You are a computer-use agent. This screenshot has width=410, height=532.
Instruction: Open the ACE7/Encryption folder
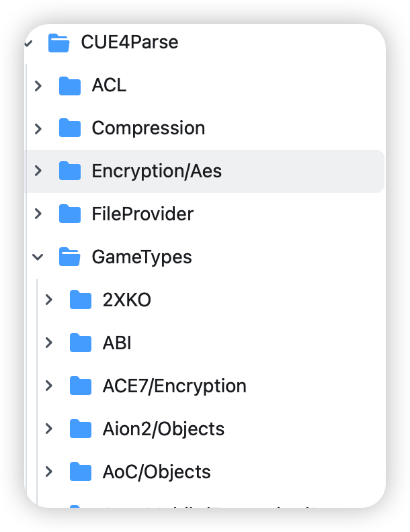pos(174,386)
